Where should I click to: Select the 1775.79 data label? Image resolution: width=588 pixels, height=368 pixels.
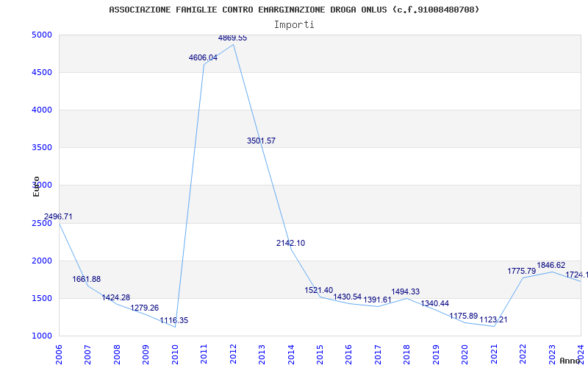(x=522, y=271)
